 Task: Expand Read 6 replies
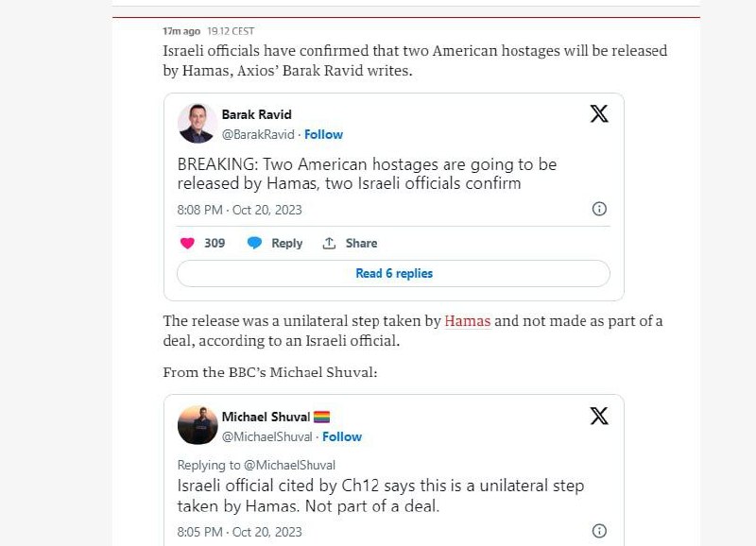pyautogui.click(x=393, y=273)
